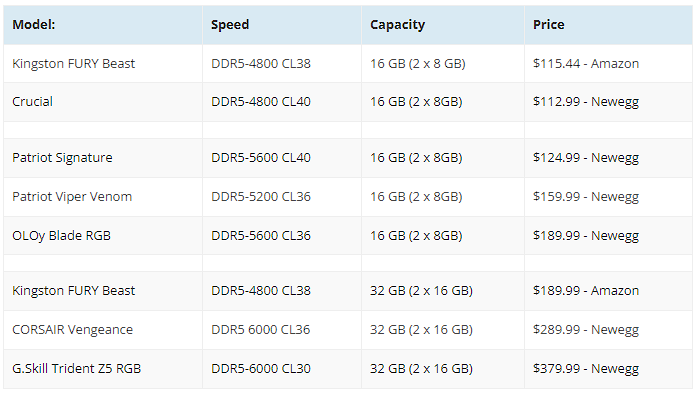This screenshot has width=698, height=397.
Task: Click the G.Skill Trident Z5 RGB cell
Action: click(x=103, y=369)
